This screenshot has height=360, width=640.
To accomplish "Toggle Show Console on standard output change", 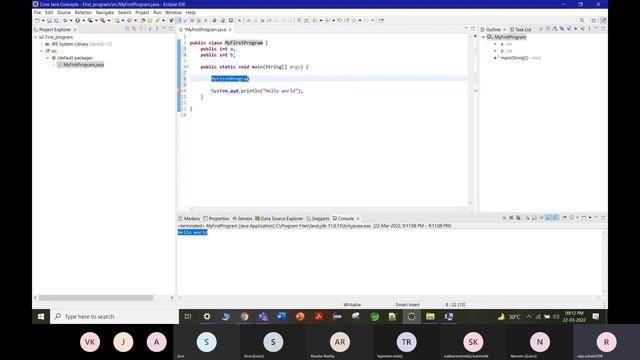I will pyautogui.click(x=548, y=218).
